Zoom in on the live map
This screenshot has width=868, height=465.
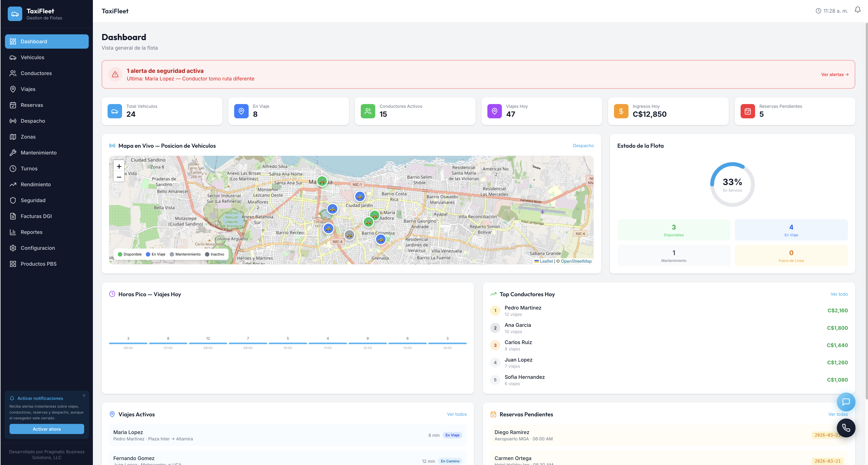[x=119, y=166]
